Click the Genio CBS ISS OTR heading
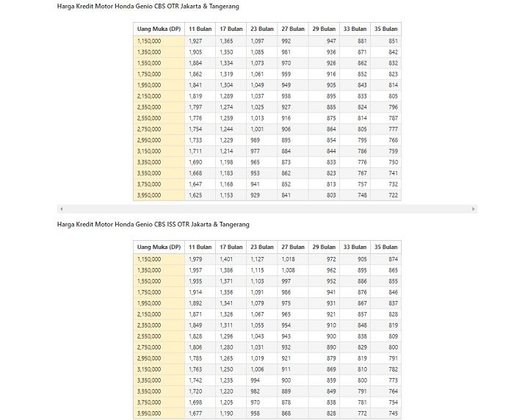 click(x=153, y=225)
